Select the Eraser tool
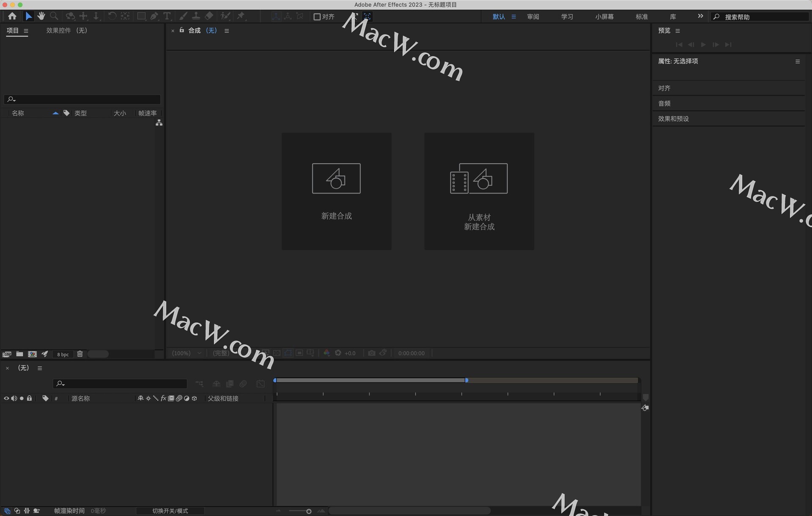 point(209,16)
